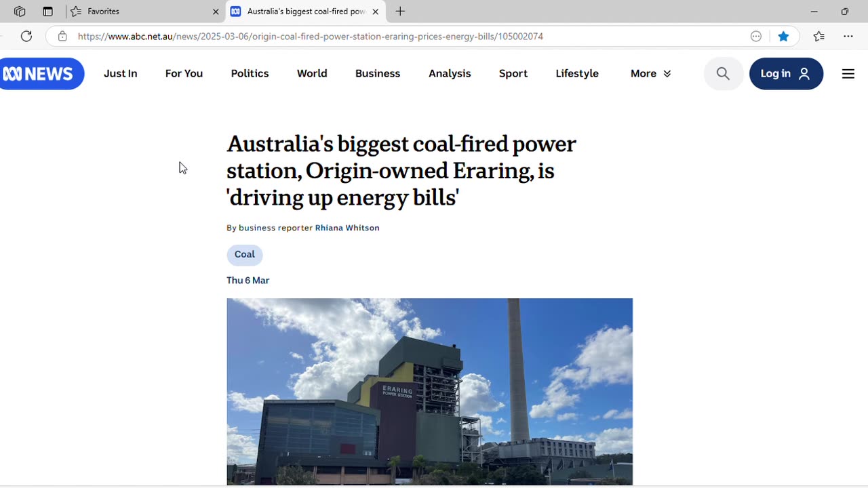Go to the Analysis section
Viewport: 868px width, 488px height.
click(450, 74)
